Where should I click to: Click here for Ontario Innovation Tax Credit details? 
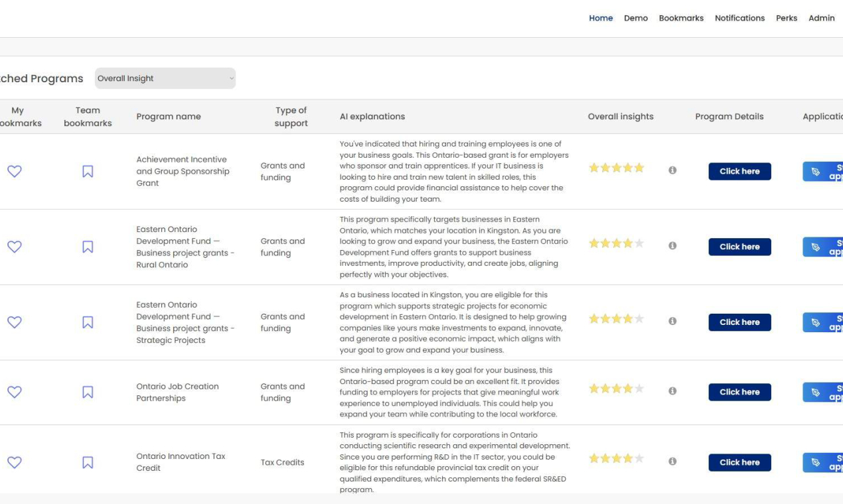click(x=739, y=462)
